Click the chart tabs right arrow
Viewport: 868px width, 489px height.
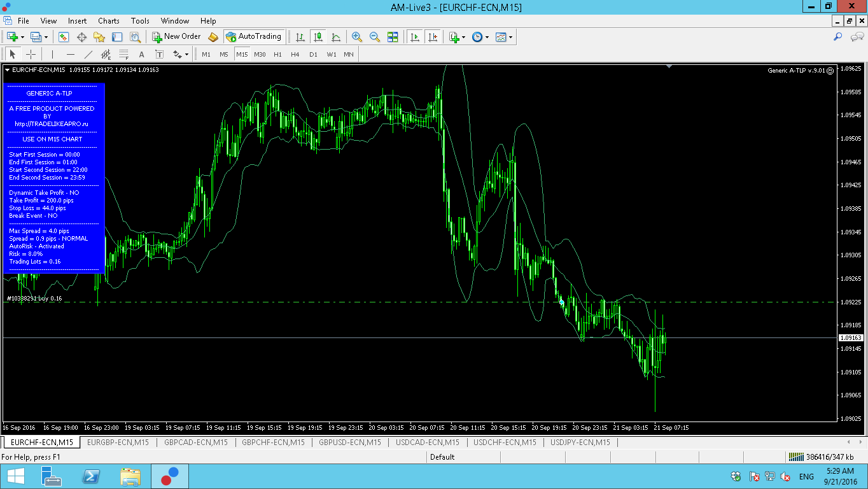pos(860,442)
